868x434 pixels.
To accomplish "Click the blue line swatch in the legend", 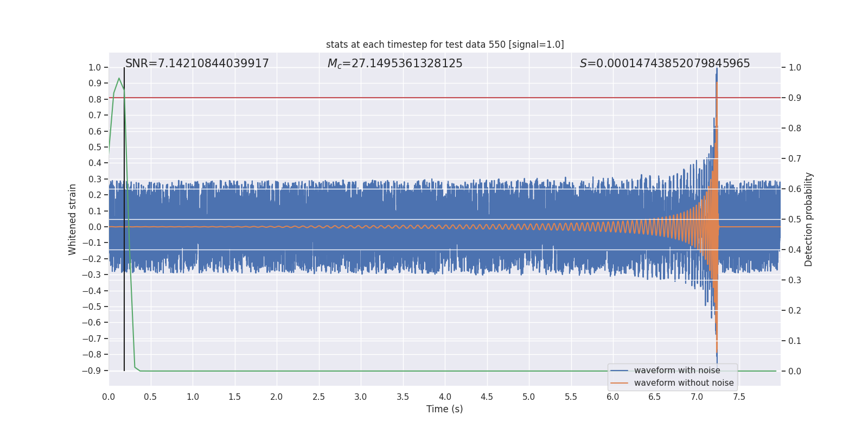I will click(619, 371).
